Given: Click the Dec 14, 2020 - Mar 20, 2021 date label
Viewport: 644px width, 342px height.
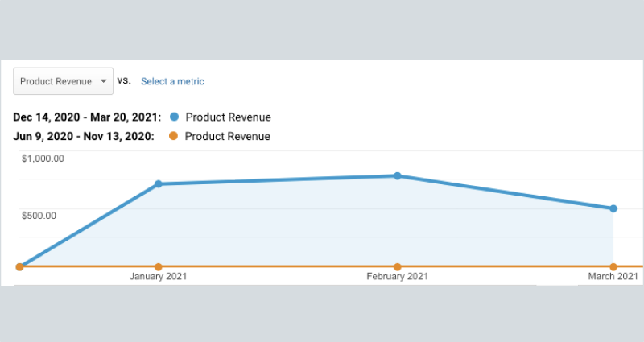Looking at the screenshot, I should click(x=87, y=117).
